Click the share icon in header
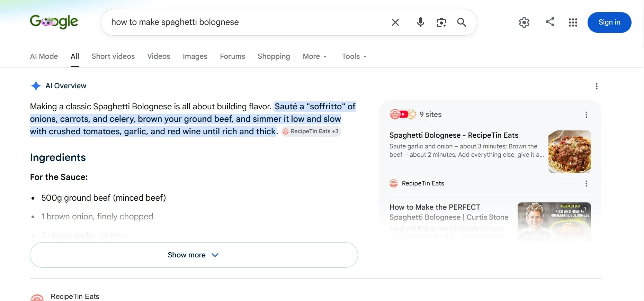Image resolution: width=644 pixels, height=301 pixels. click(550, 22)
